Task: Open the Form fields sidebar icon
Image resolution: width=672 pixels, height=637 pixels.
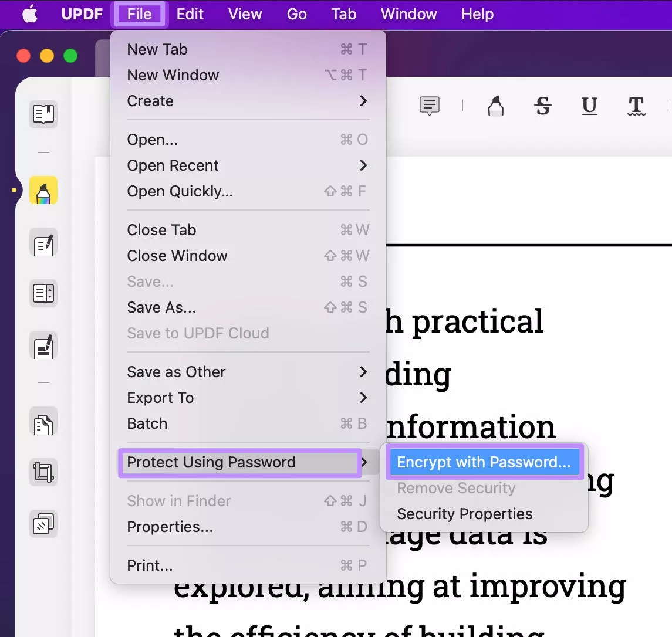Action: point(43,294)
